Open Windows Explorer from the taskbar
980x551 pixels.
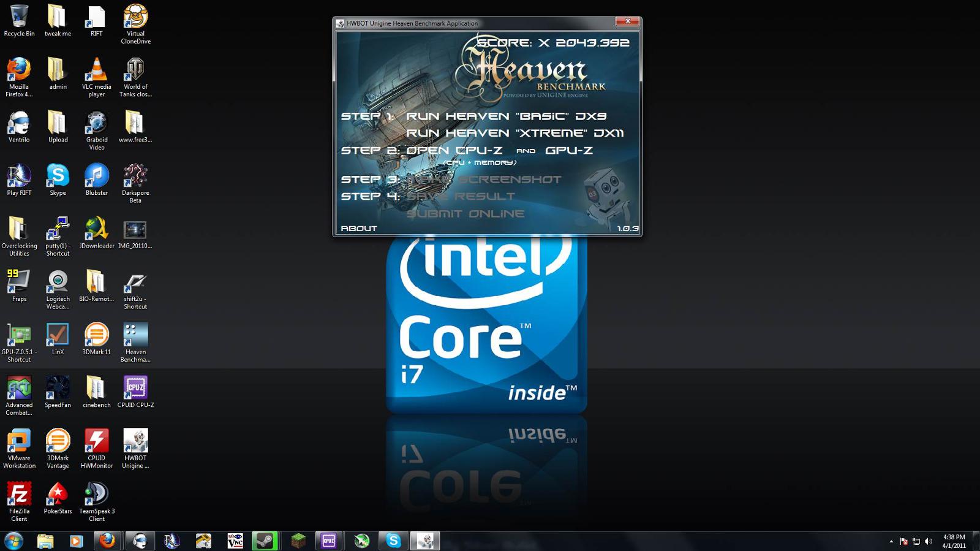(x=45, y=541)
